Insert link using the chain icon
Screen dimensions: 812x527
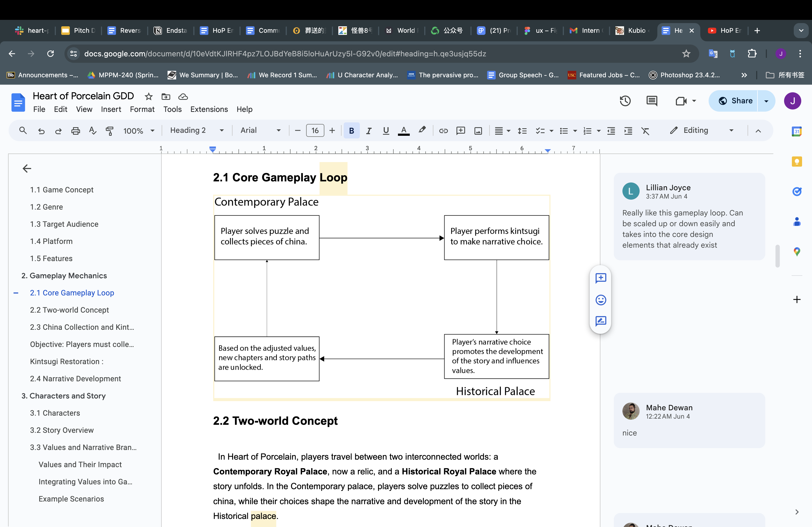tap(443, 131)
